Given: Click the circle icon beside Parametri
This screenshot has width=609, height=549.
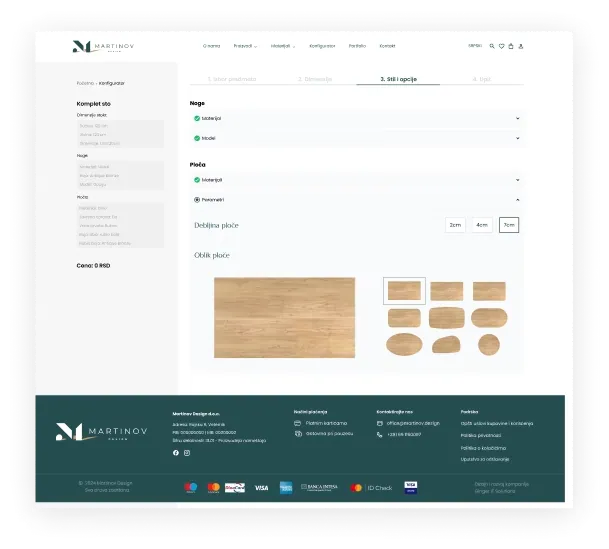Looking at the screenshot, I should pyautogui.click(x=197, y=200).
